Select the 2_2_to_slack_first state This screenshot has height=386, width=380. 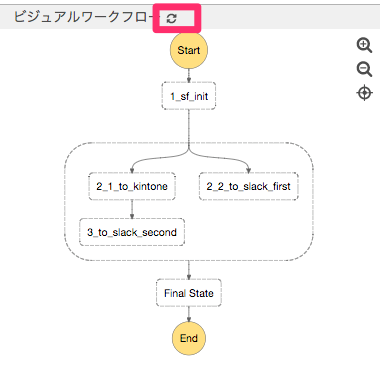click(248, 186)
